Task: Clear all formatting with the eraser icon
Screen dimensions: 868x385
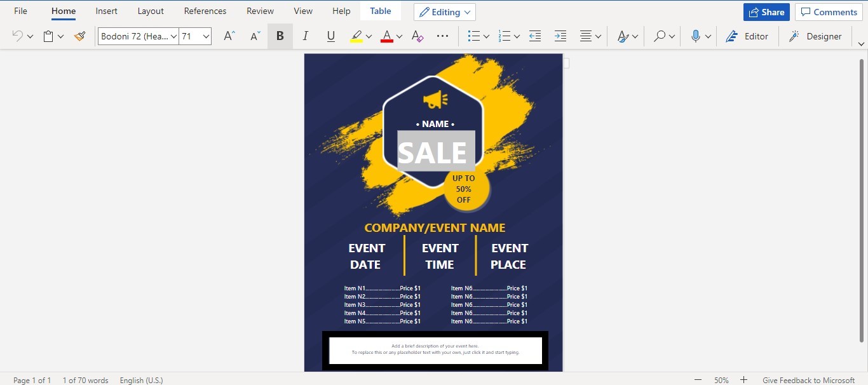Action: click(x=417, y=36)
